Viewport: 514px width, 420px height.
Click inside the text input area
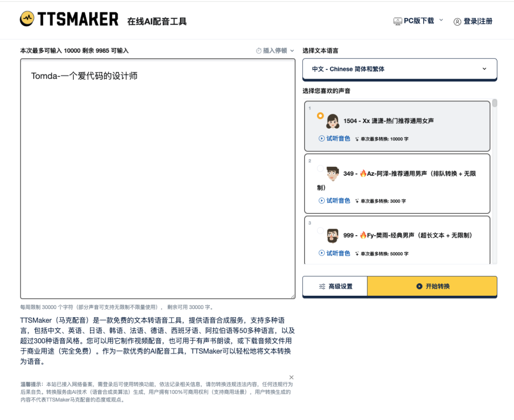tap(158, 179)
